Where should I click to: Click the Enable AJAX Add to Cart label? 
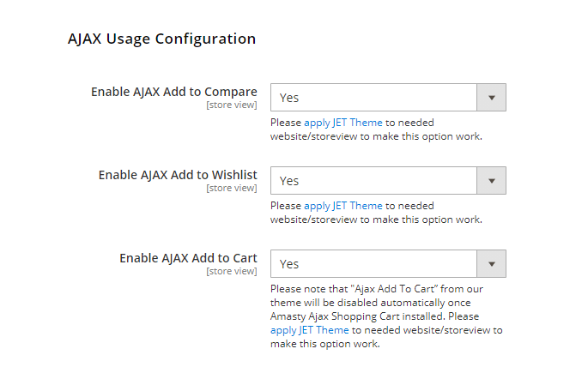(x=188, y=258)
